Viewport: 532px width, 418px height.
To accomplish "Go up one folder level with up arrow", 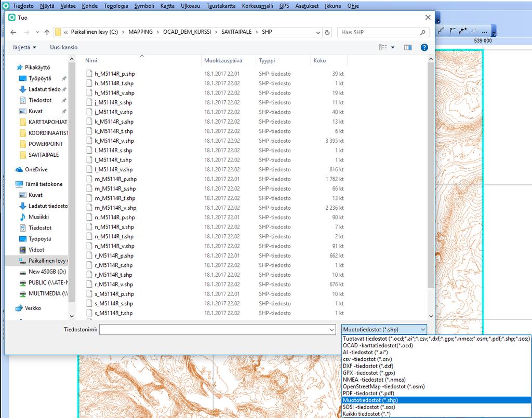I will (x=47, y=32).
